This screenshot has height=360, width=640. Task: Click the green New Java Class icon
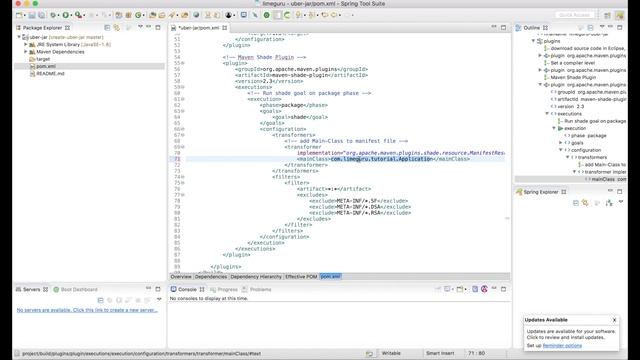click(138, 15)
